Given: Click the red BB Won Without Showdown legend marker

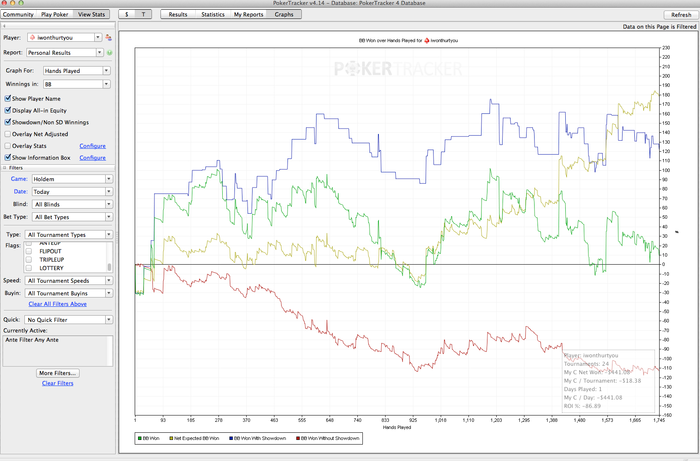Looking at the screenshot, I should 298,438.
